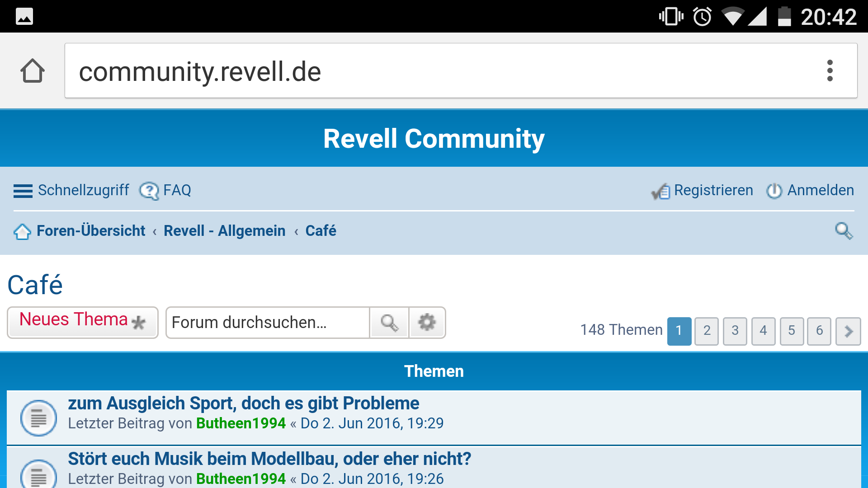Click the breadcrumb home icon beside Foren-Übersicht
The height and width of the screenshot is (488, 868).
point(22,231)
